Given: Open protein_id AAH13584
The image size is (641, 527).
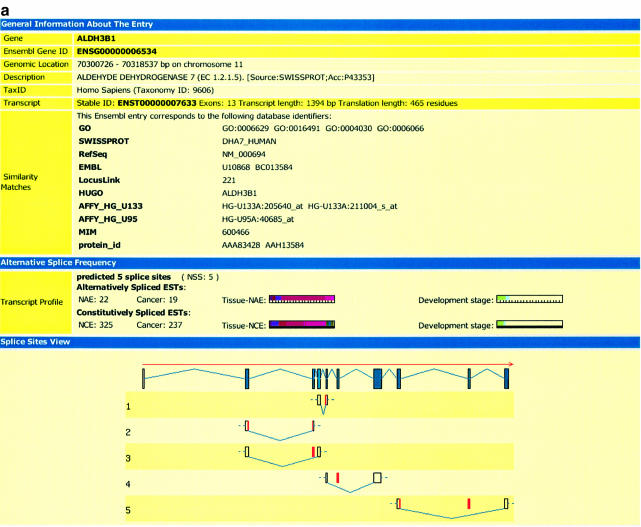Looking at the screenshot, I should [285, 245].
